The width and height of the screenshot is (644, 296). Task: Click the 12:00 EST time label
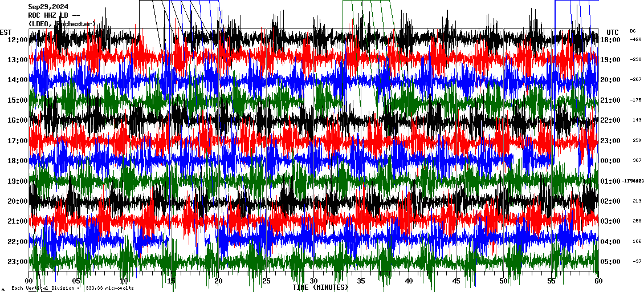[x=18, y=40]
